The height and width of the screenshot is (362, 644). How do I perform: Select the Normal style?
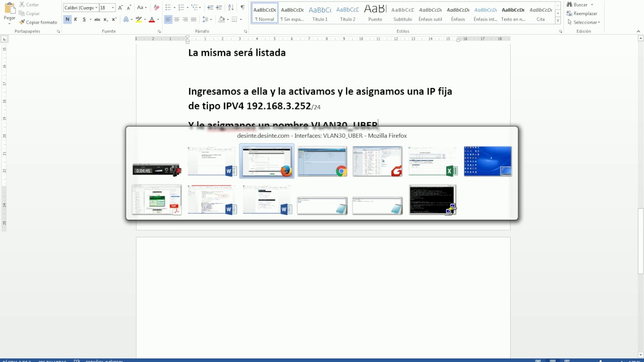(x=265, y=14)
